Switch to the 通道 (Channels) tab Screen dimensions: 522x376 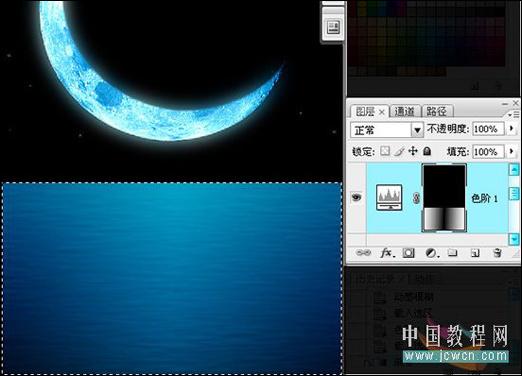[x=405, y=111]
